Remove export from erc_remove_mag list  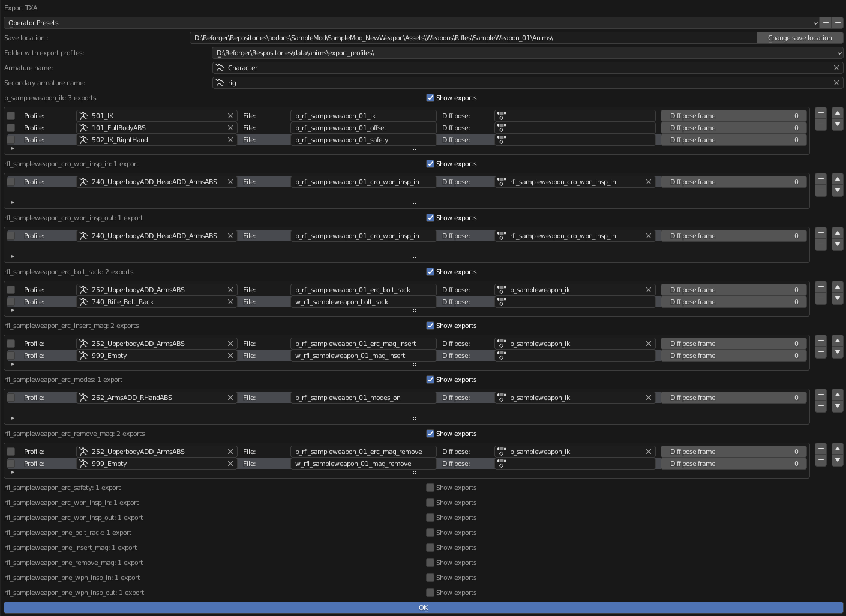[x=821, y=461]
